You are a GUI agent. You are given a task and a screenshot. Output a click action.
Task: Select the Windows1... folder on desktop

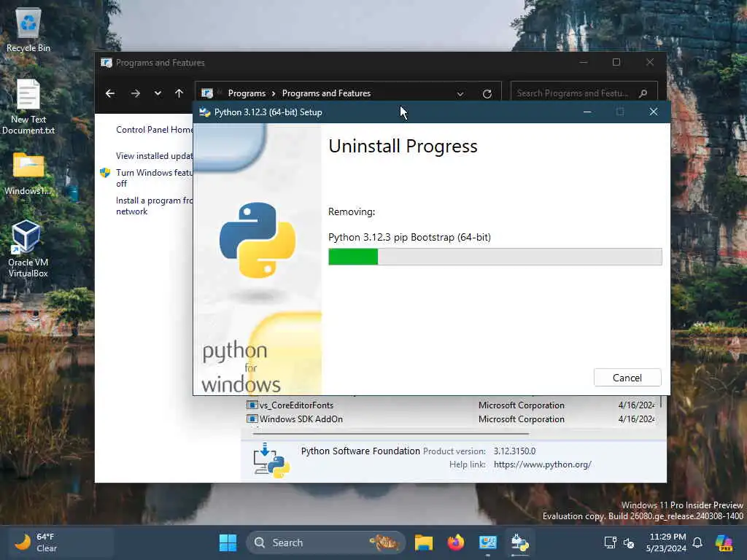pyautogui.click(x=28, y=174)
